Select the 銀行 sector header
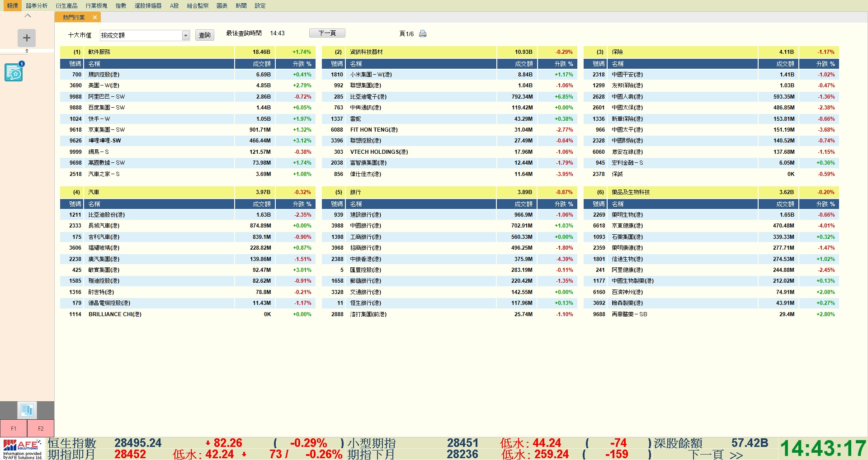 (449, 192)
